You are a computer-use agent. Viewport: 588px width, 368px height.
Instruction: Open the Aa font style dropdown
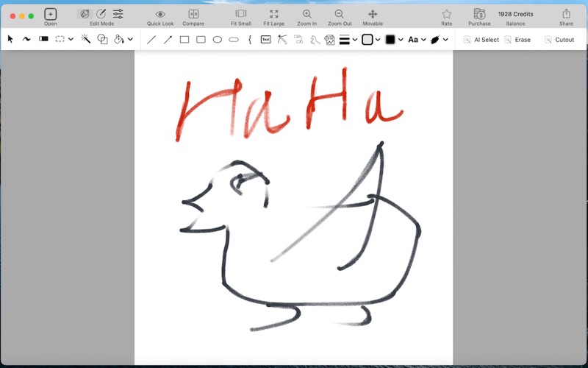(x=424, y=40)
